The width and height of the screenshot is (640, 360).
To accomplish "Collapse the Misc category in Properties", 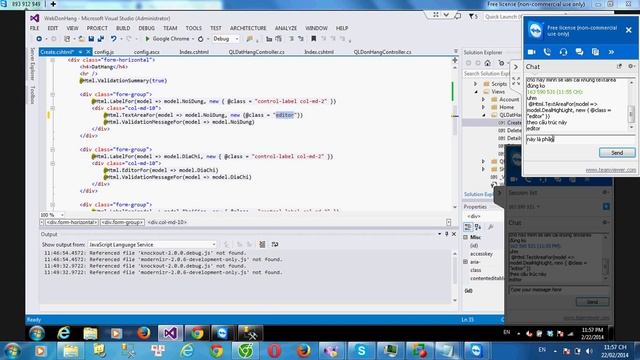I will tap(465, 237).
